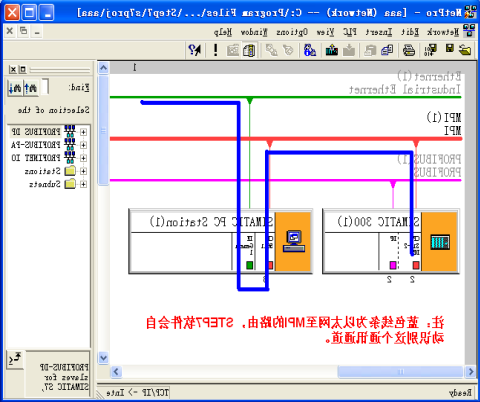Expand the PROFIBUS DP tree node

coord(83,132)
